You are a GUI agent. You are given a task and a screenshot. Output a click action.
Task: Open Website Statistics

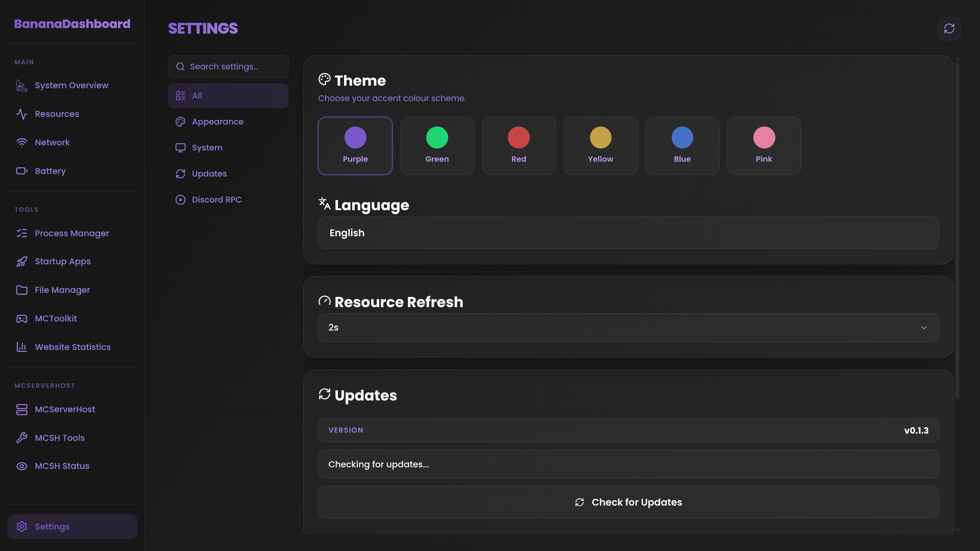(72, 347)
